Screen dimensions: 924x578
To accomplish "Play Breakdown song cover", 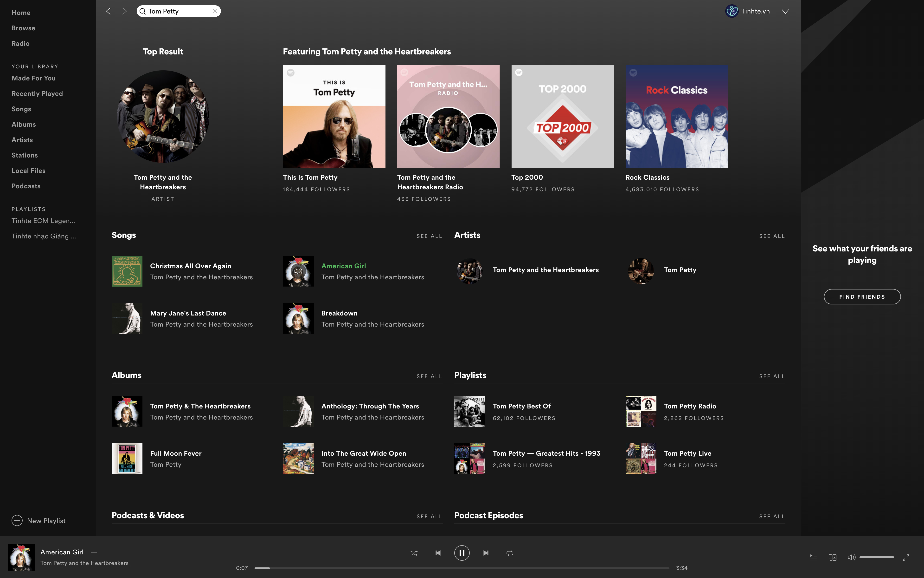I will [298, 318].
